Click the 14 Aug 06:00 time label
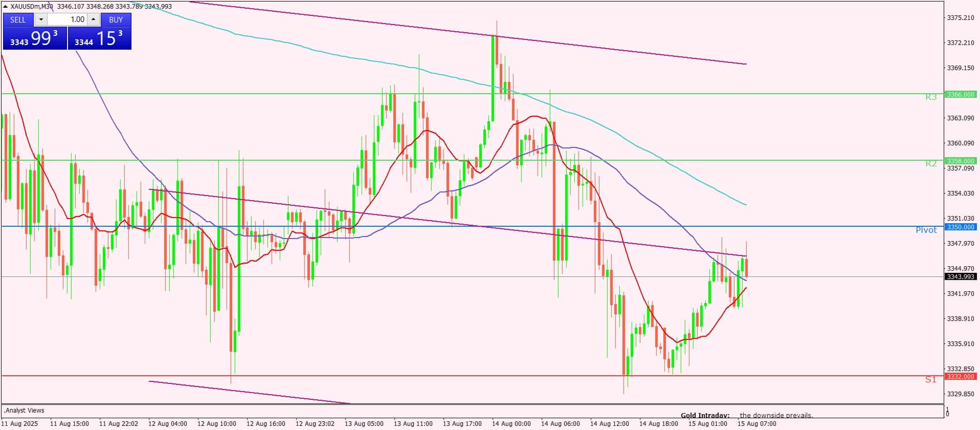 [561, 423]
